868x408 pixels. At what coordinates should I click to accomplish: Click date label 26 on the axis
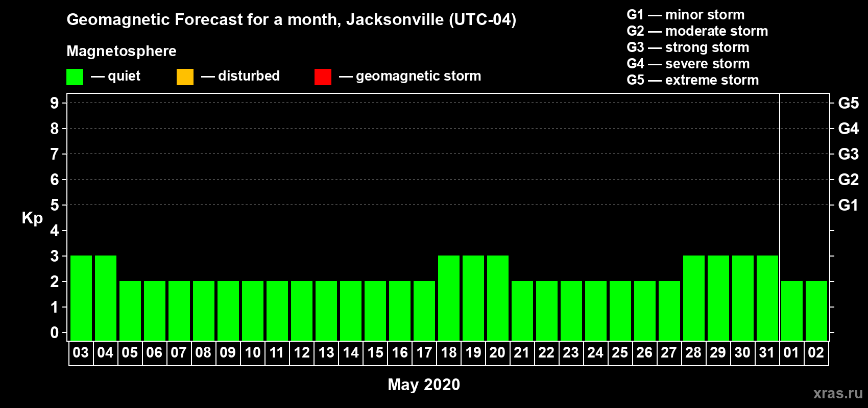coord(644,352)
